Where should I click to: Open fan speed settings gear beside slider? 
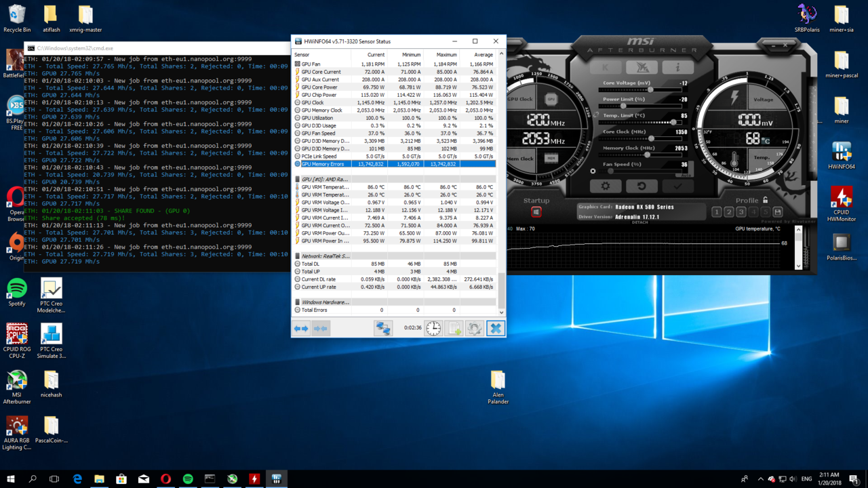tap(593, 171)
